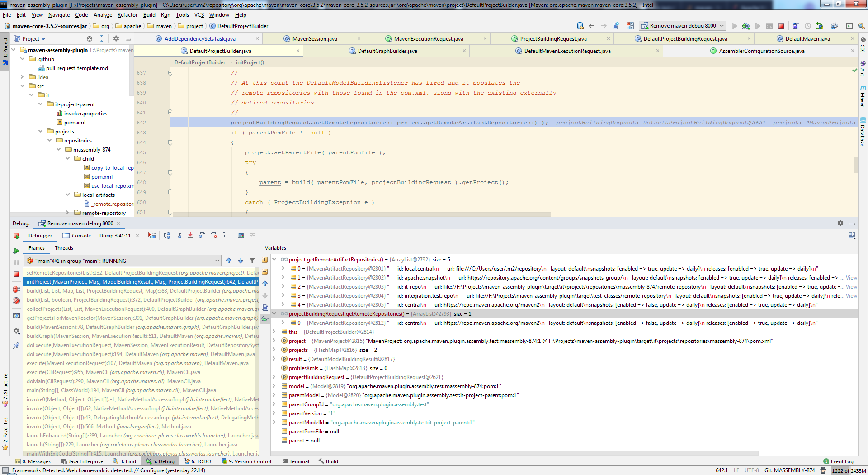This screenshot has width=868, height=475.
Task: Toggle the Structure side tool window
Action: pyautogui.click(x=5, y=390)
